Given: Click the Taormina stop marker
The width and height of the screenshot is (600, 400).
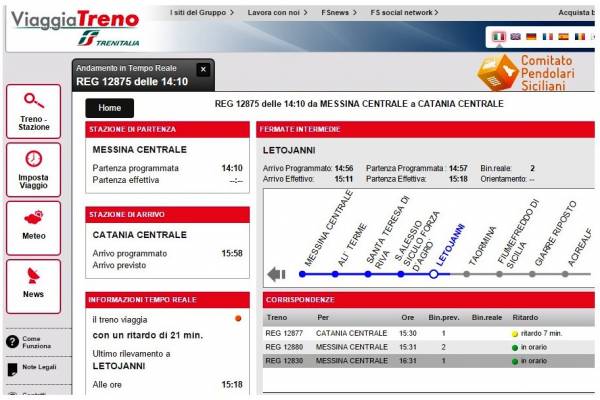Looking at the screenshot, I should (466, 274).
